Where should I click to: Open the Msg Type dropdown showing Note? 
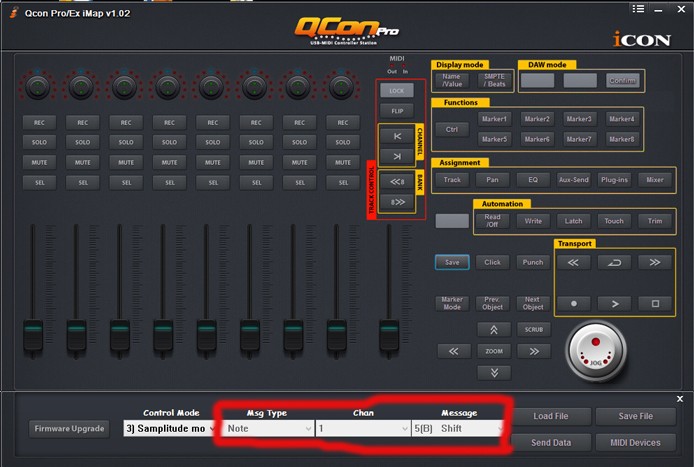(268, 428)
